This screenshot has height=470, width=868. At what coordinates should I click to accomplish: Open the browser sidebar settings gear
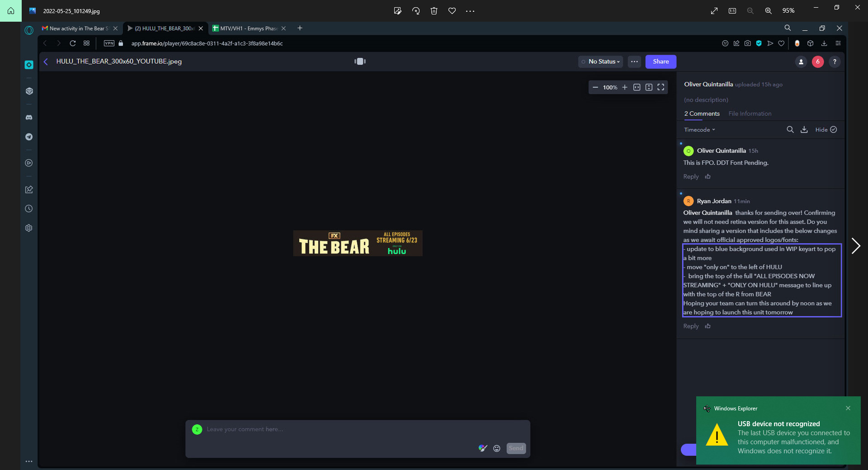tap(29, 228)
